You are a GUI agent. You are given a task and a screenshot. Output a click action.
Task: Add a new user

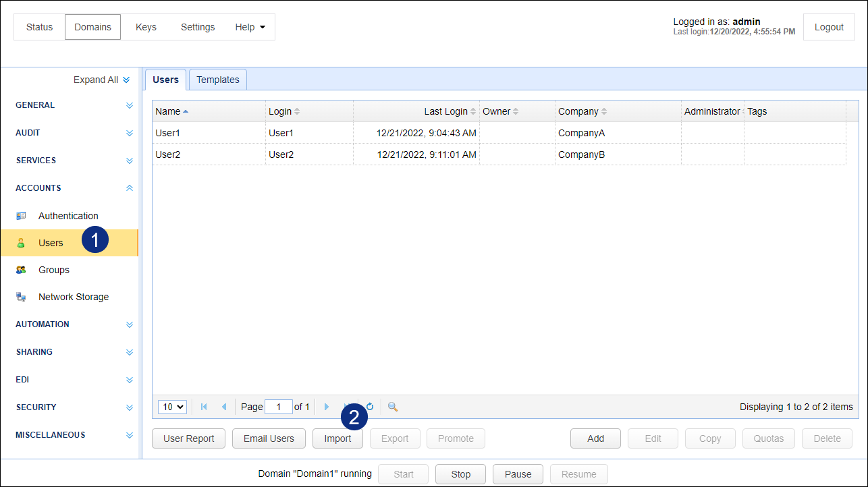click(x=595, y=438)
